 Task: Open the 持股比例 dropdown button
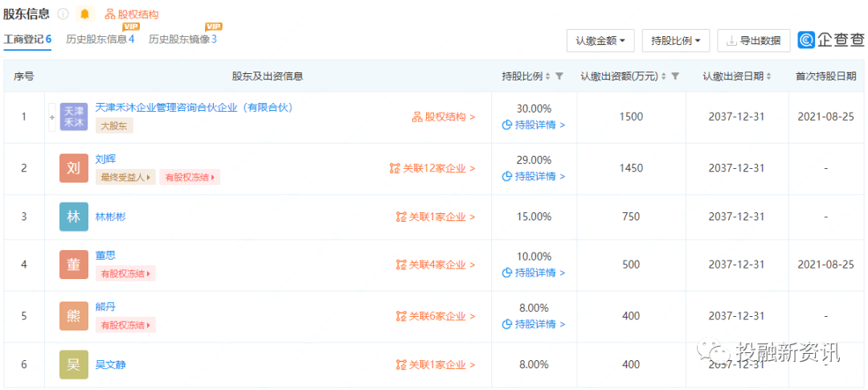(x=676, y=40)
